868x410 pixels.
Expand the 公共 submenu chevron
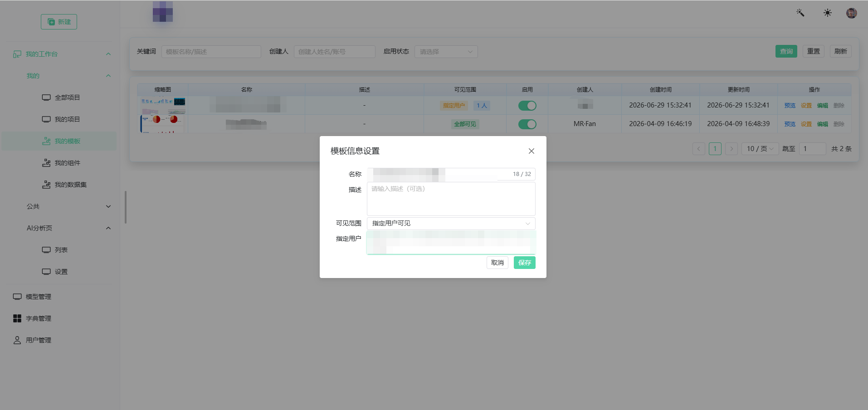tap(108, 206)
